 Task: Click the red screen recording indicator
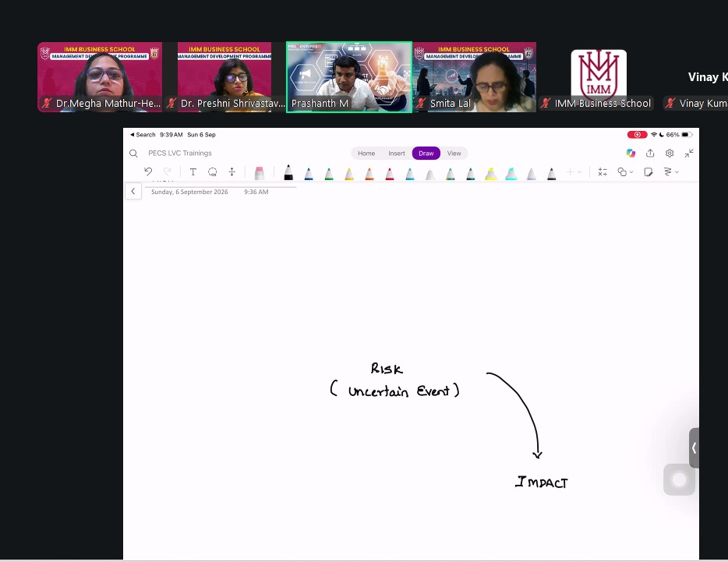click(x=637, y=135)
